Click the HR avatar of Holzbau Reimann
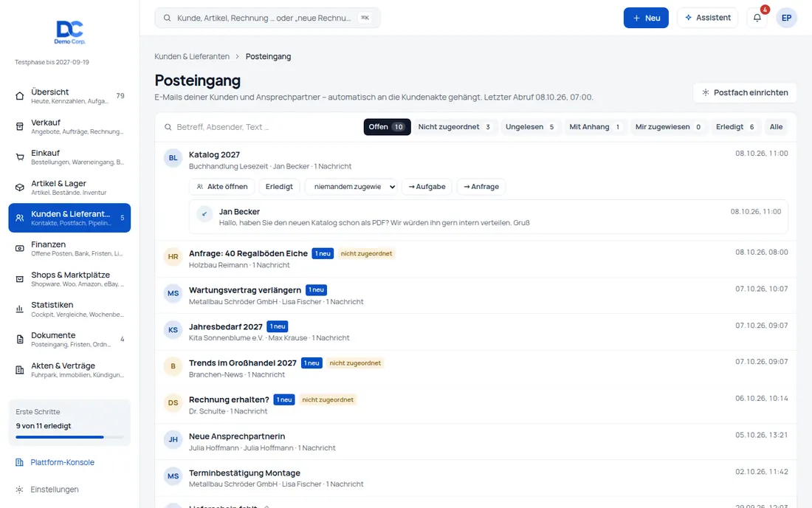The image size is (812, 508). point(173,256)
